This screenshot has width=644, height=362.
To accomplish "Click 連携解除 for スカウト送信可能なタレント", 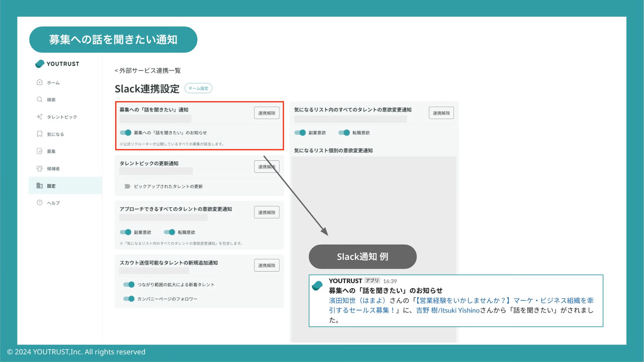I will [x=267, y=265].
